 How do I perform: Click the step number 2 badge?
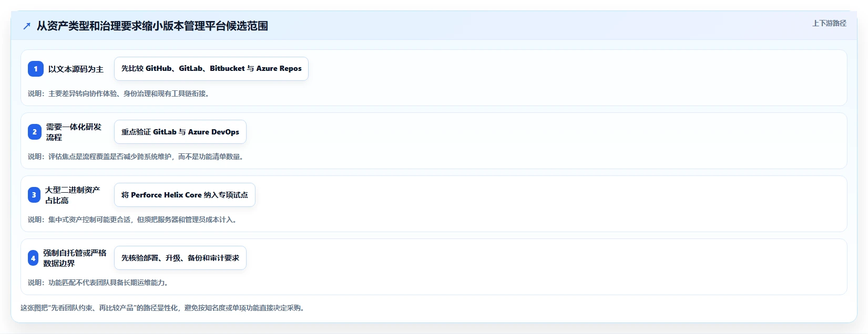coord(35,132)
